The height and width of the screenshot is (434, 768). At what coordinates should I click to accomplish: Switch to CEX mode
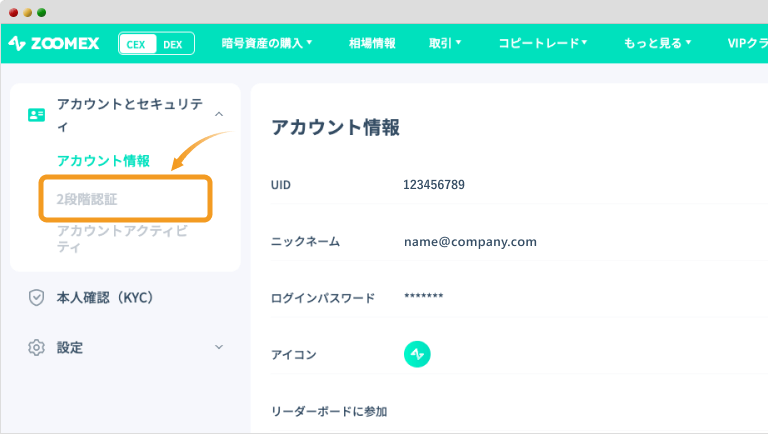[137, 44]
